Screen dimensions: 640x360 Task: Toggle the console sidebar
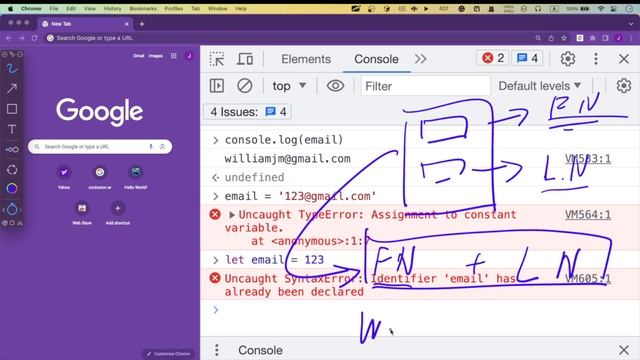click(x=217, y=86)
